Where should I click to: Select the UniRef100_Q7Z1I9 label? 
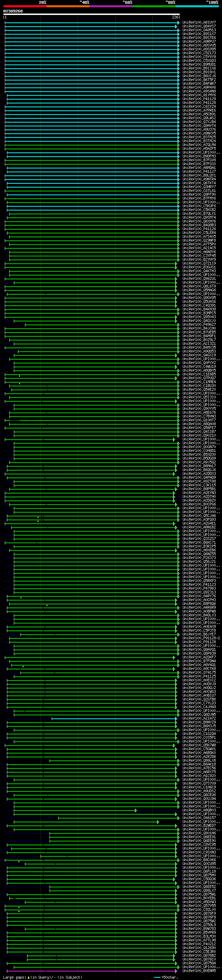click(x=199, y=264)
